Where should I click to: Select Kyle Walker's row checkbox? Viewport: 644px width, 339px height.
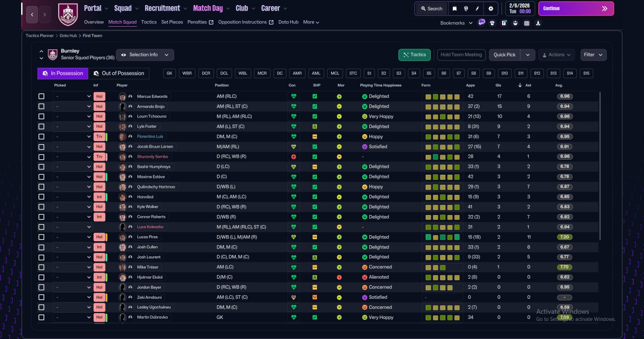click(x=41, y=207)
